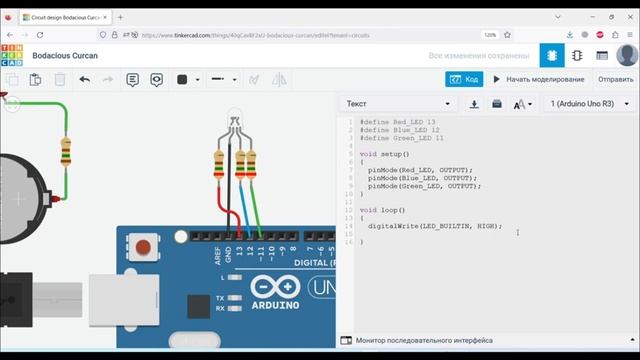This screenshot has width=640, height=360.
Task: Click the wire type line icon
Action: click(x=218, y=79)
